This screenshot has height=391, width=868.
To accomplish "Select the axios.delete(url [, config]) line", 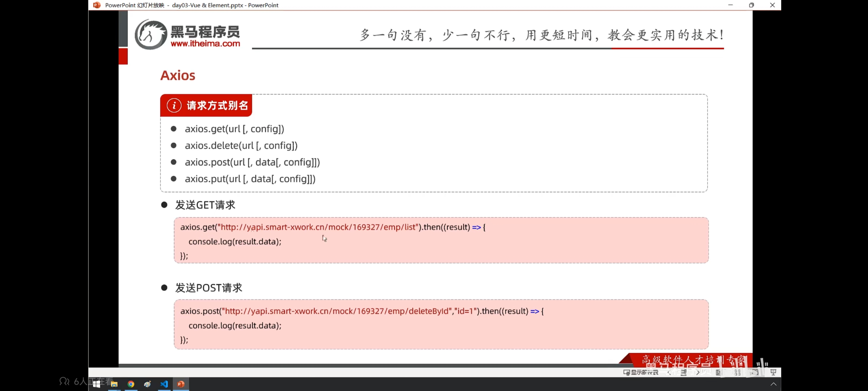I will click(241, 145).
